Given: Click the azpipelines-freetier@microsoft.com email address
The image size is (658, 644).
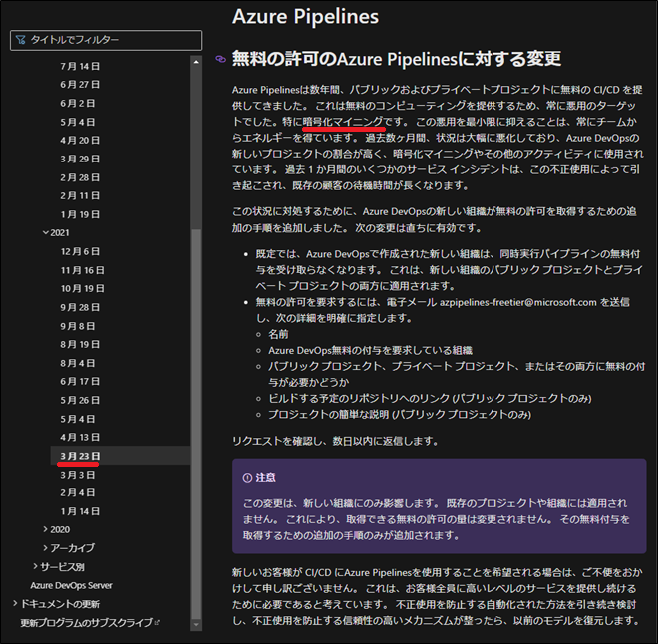Looking at the screenshot, I should 518,302.
